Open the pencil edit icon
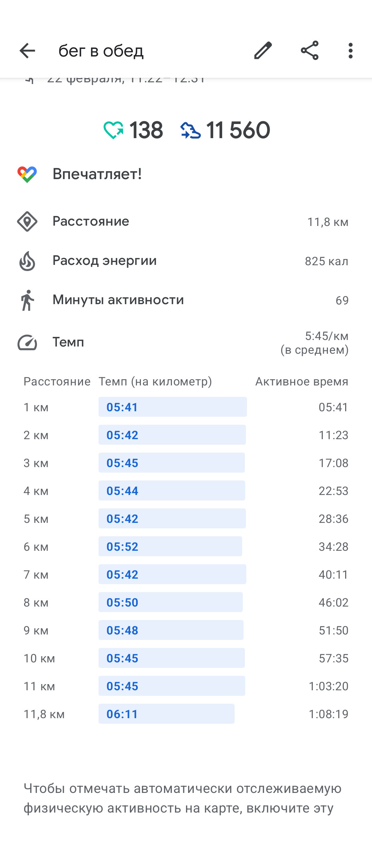 (263, 51)
